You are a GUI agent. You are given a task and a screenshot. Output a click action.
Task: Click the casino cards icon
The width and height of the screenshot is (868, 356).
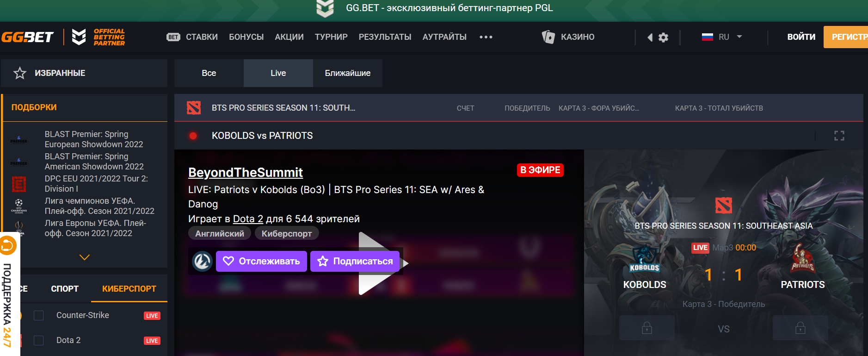coord(548,37)
